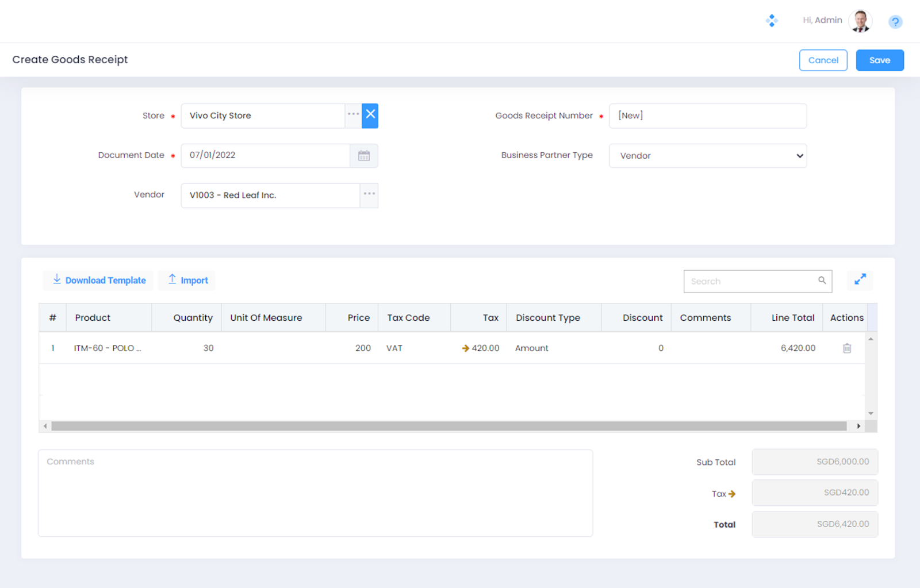Save the goods receipt
Screen dimensions: 920x588
[879, 60]
